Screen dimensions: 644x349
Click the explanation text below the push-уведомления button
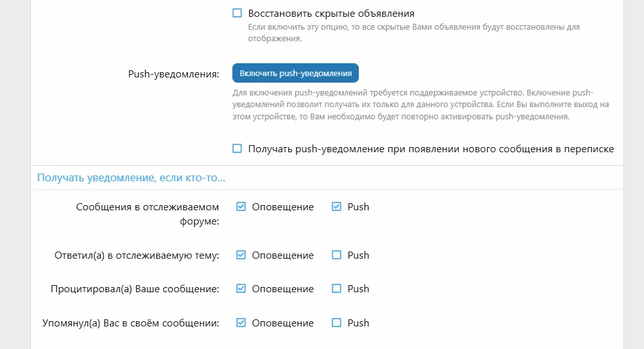click(x=421, y=105)
